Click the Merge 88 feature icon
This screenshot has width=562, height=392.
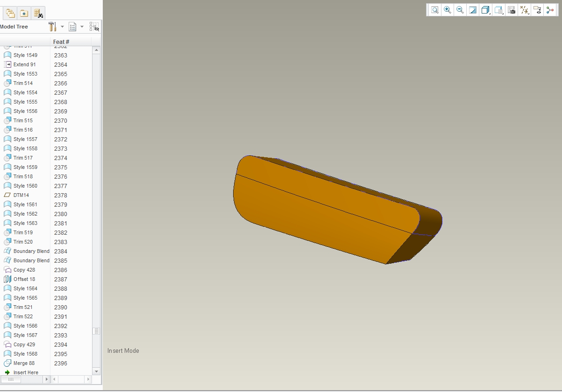click(7, 363)
